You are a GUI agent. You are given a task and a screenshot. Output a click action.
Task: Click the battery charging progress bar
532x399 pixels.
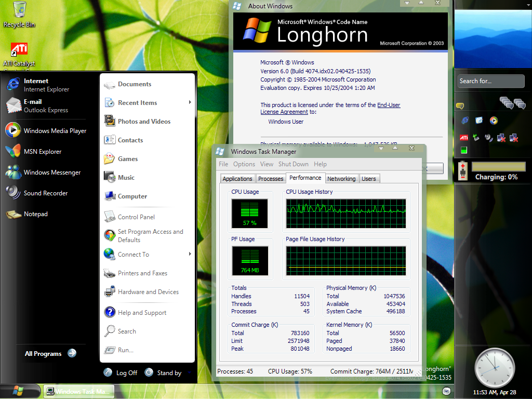(498, 166)
